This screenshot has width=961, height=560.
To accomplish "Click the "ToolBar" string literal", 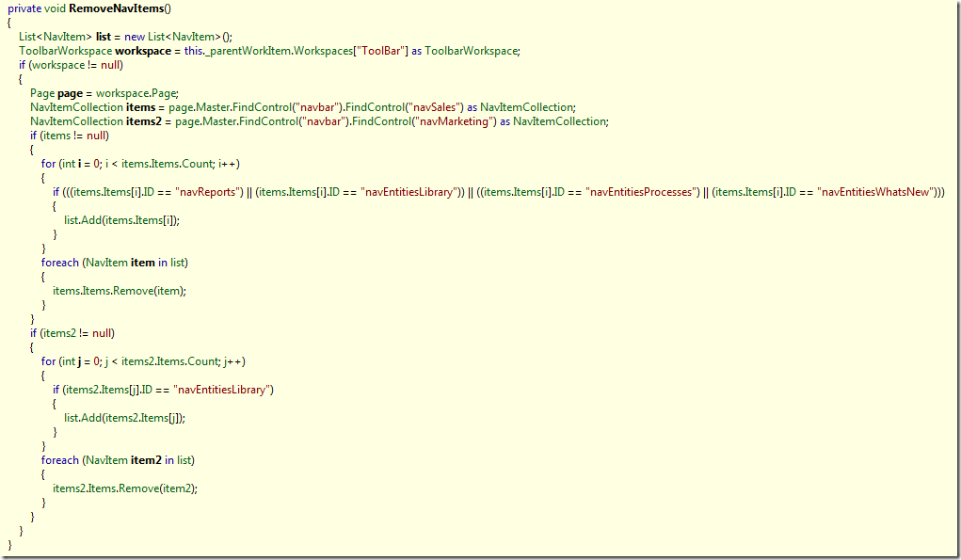I will (x=381, y=51).
